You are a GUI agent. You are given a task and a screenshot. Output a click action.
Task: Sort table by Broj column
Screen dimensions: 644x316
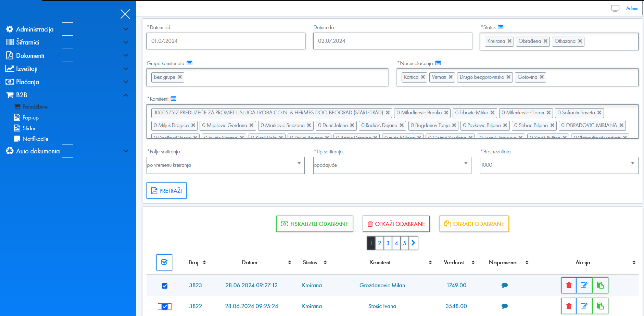[204, 263]
